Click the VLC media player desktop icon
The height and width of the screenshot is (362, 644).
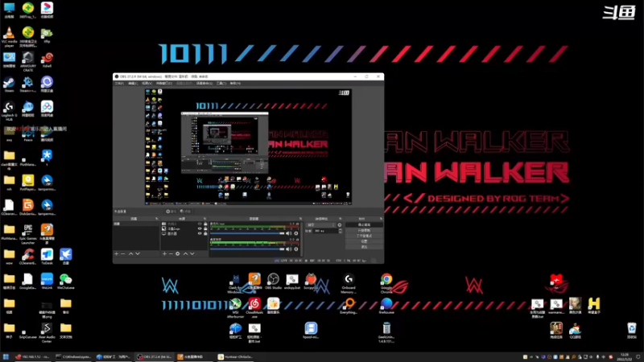(9, 37)
